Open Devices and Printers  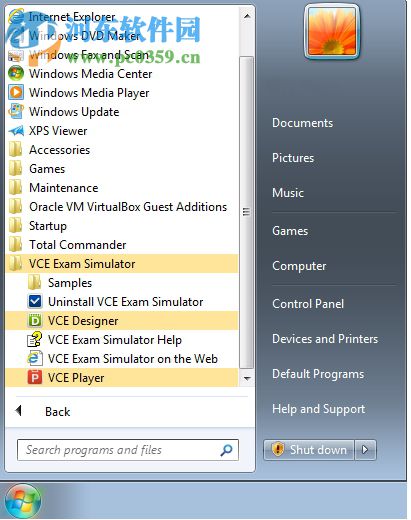[325, 339]
